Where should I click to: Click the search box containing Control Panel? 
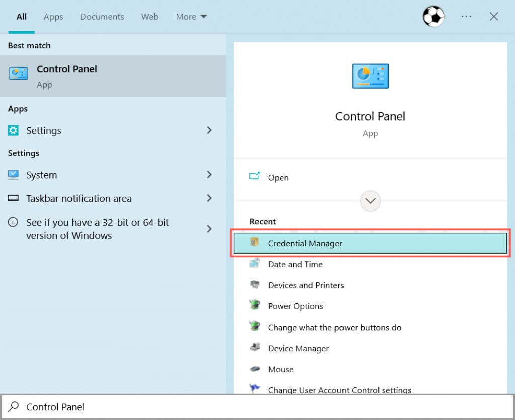click(257, 407)
